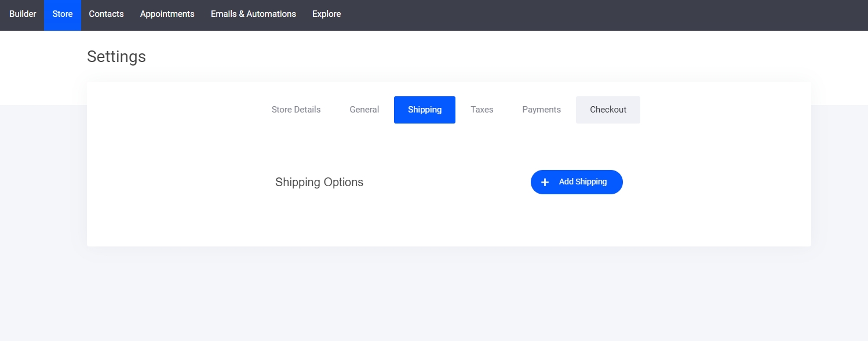
Task: Open the Checkout settings tab
Action: point(608,110)
